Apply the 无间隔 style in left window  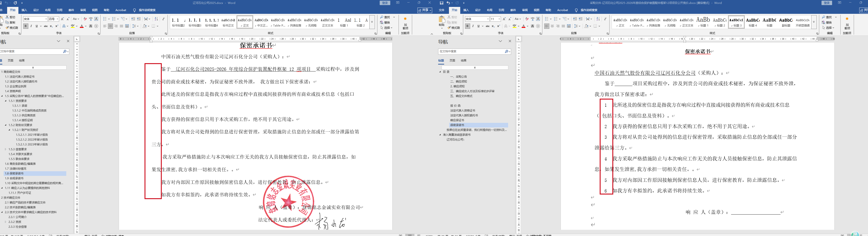click(311, 22)
